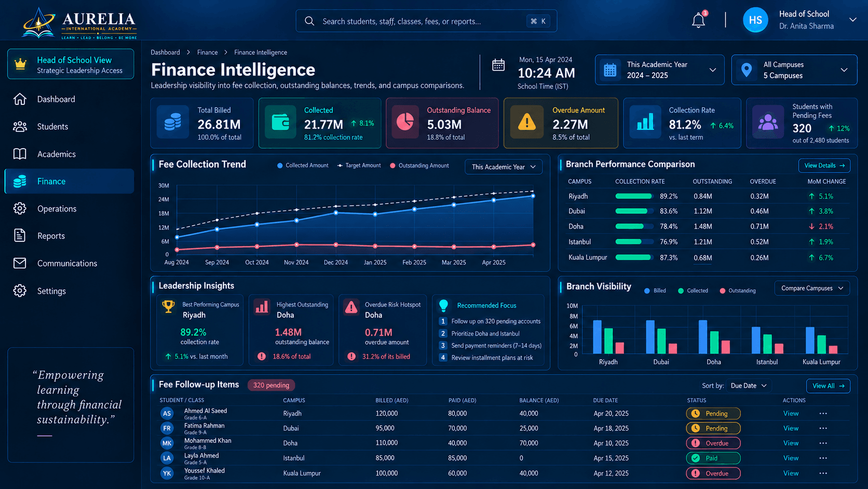Image resolution: width=868 pixels, height=489 pixels.
Task: Open the This Academic Year 2024–2025 selector
Action: [660, 70]
